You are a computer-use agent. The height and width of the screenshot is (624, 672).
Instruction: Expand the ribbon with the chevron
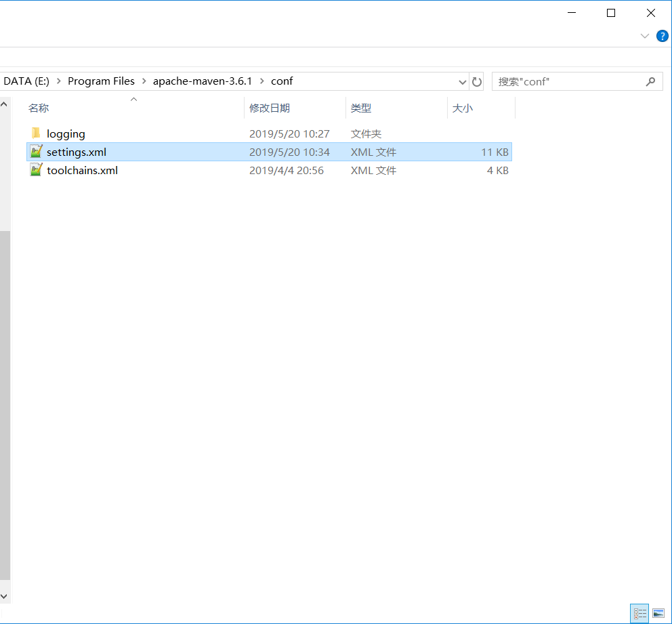point(645,36)
